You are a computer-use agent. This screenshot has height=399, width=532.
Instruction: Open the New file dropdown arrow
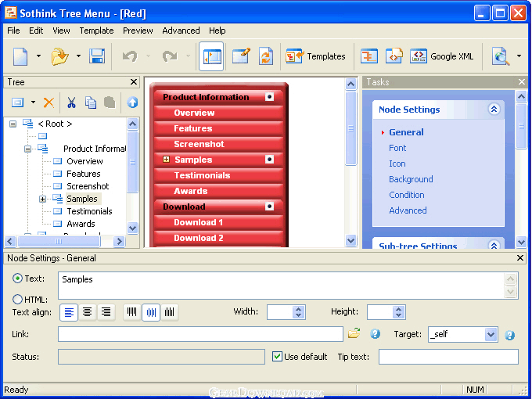point(38,56)
